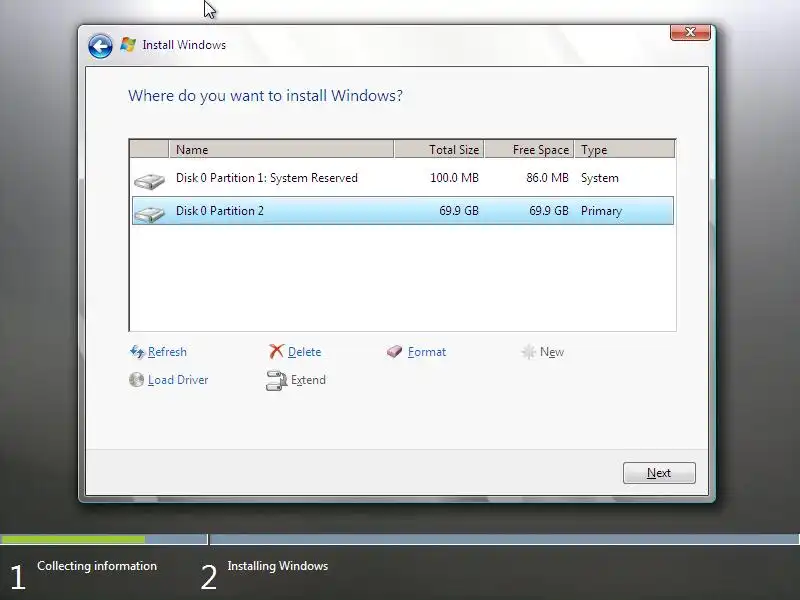Click the drive icon for Partition 1
This screenshot has width=800, height=600.
click(149, 181)
